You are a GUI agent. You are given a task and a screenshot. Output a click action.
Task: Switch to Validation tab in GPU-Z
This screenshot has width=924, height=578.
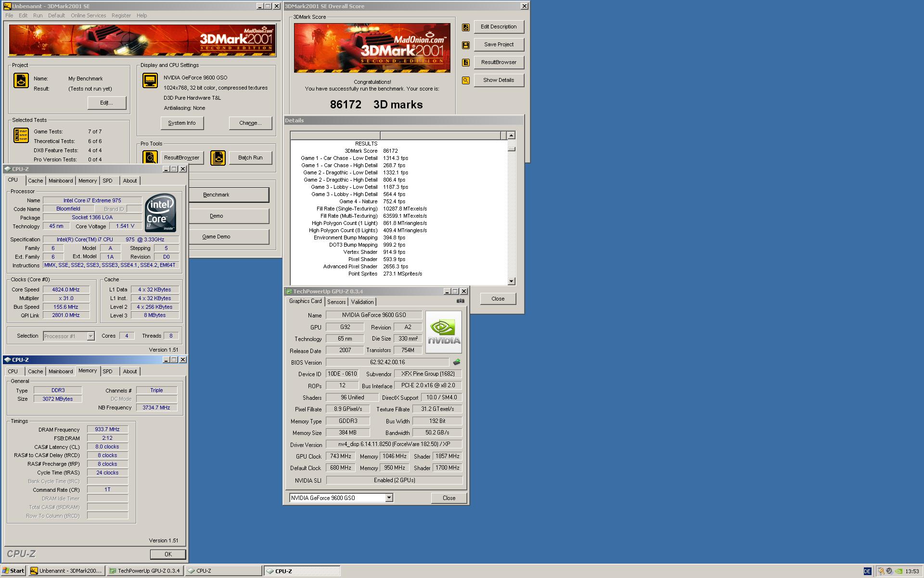click(x=362, y=302)
